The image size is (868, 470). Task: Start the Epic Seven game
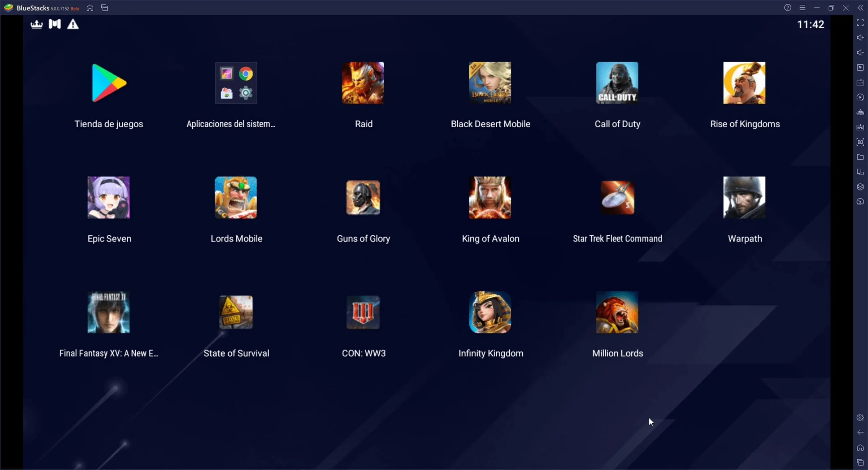pyautogui.click(x=109, y=198)
